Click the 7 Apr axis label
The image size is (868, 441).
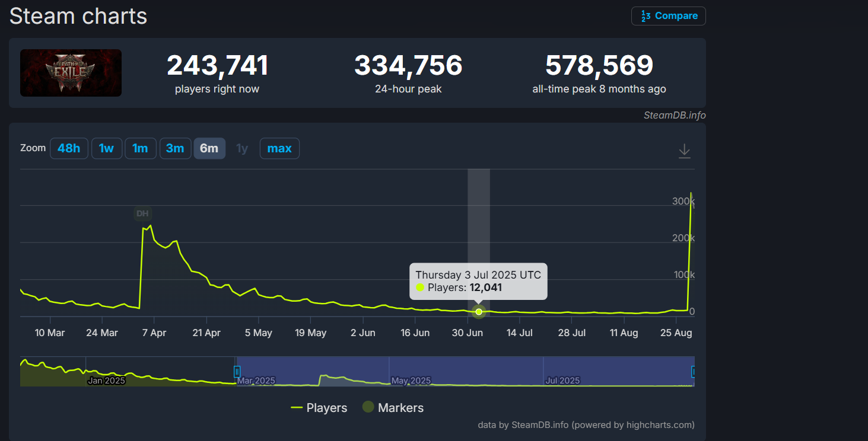pos(154,333)
